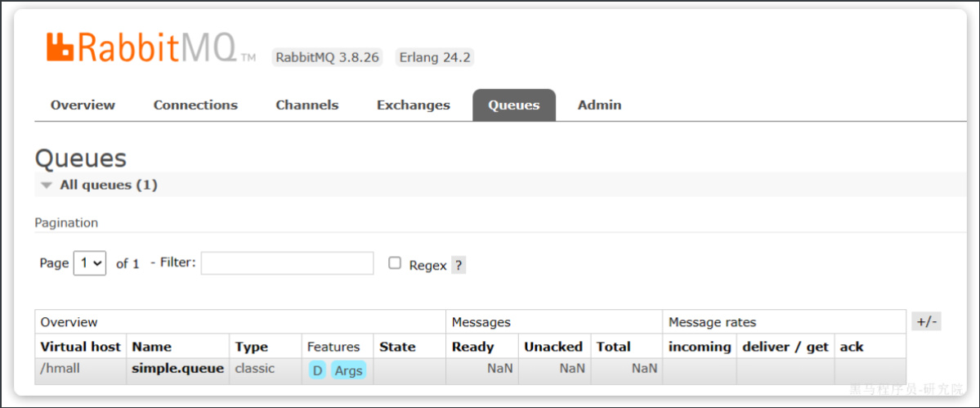
Task: Collapse the All queues (1) section
Action: (x=108, y=185)
